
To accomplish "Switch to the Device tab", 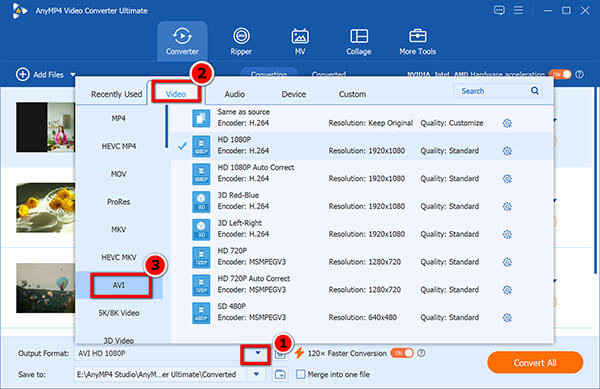I will coord(293,94).
